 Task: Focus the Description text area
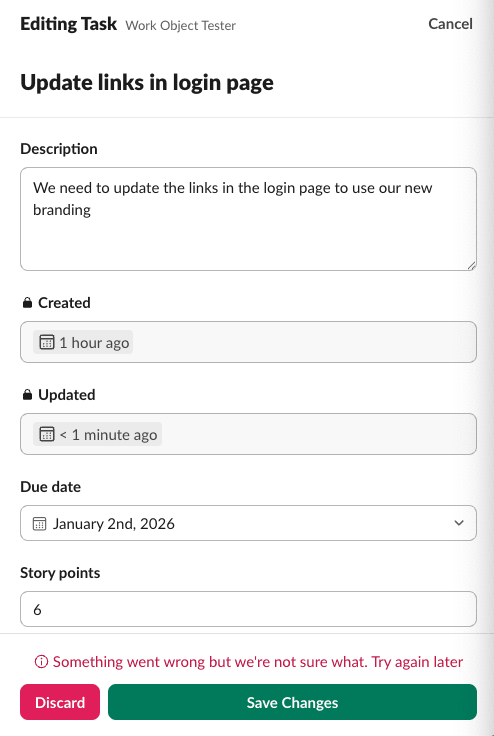click(248, 219)
